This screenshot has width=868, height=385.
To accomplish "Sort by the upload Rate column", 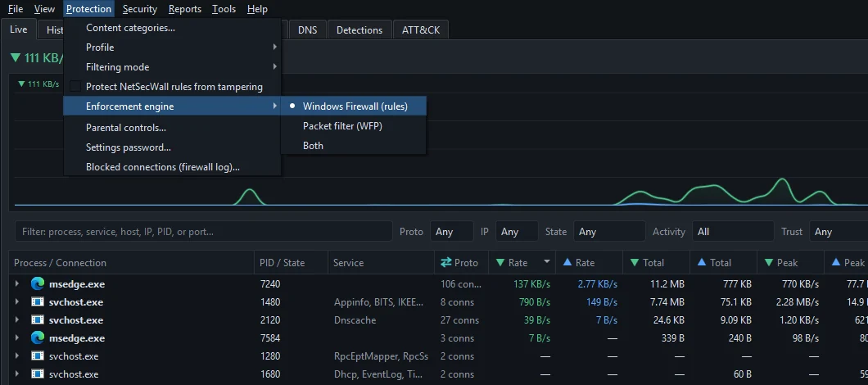I will (589, 263).
